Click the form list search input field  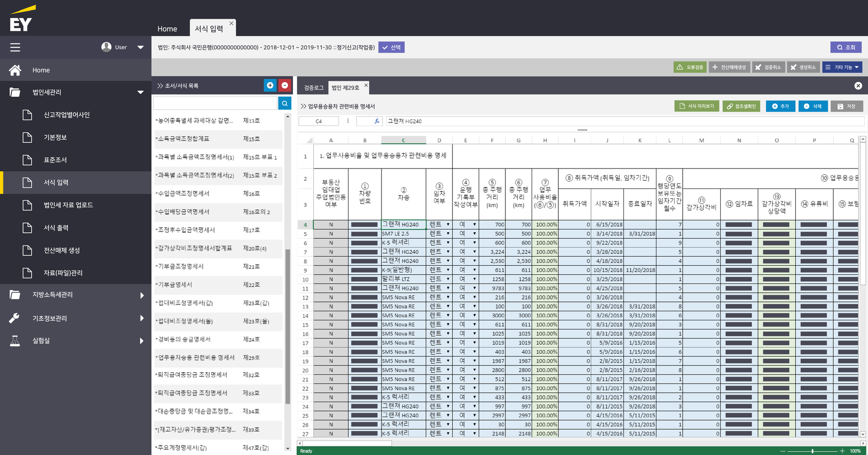[x=215, y=103]
